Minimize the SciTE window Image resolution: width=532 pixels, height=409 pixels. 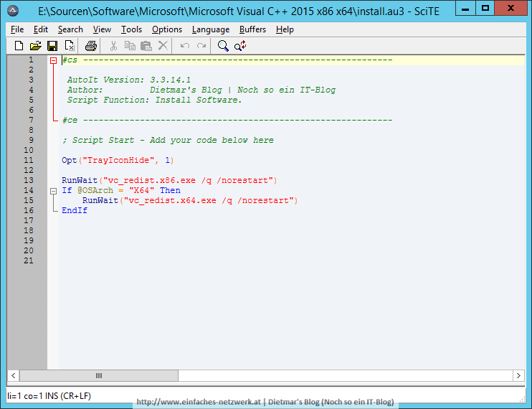[465, 8]
